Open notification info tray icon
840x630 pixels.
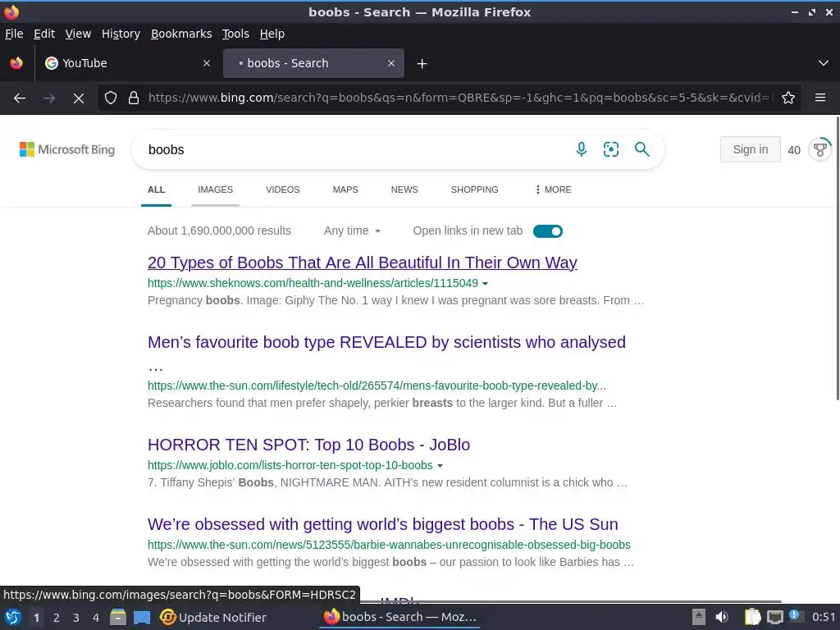[x=795, y=616]
